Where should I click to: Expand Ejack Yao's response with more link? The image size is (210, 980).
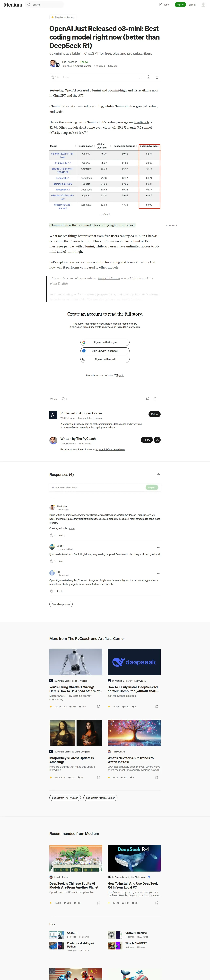pyautogui.click(x=72, y=528)
